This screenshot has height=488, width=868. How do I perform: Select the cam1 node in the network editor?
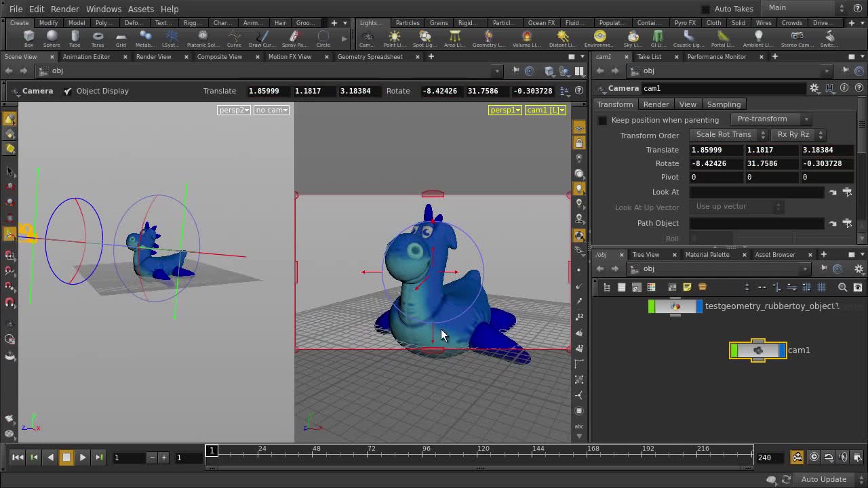pyautogui.click(x=757, y=350)
